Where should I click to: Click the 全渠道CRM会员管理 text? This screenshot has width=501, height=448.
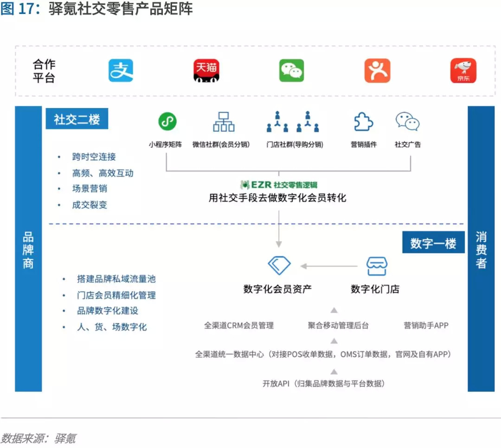tap(239, 326)
